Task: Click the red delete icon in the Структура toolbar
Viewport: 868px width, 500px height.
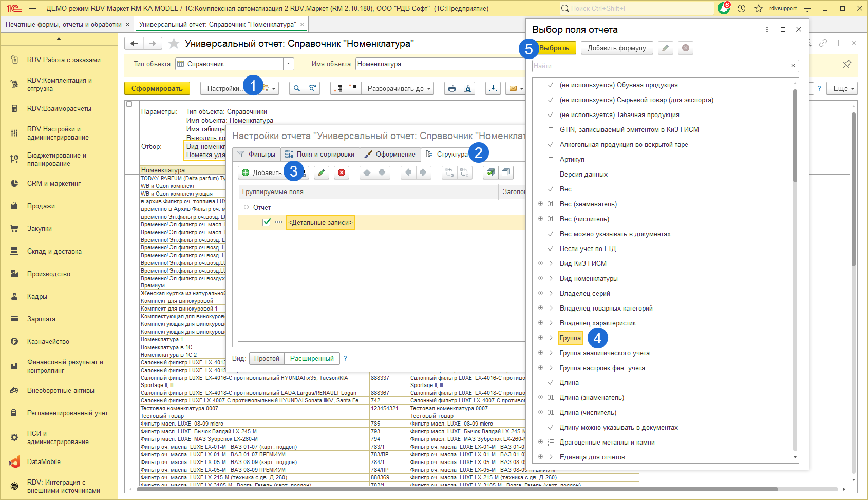Action: [341, 172]
